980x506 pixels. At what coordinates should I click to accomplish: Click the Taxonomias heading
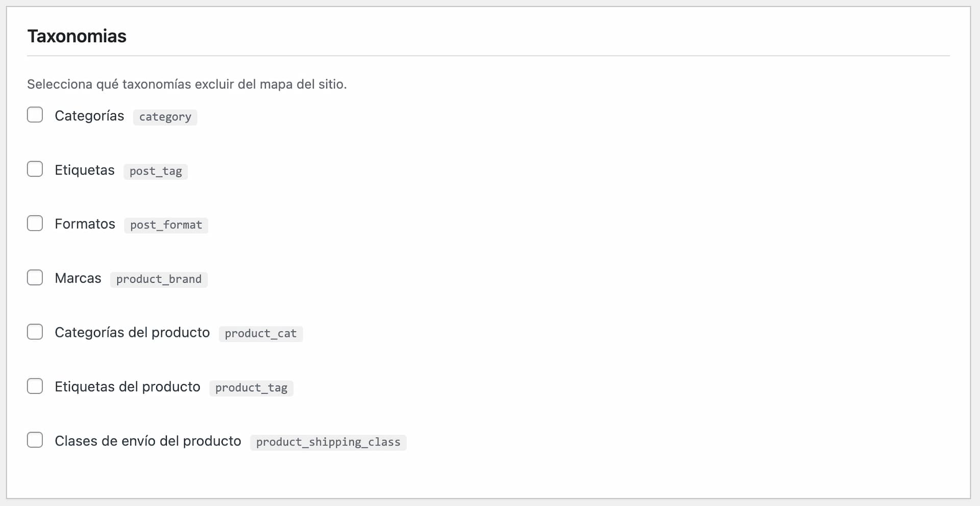click(x=77, y=36)
